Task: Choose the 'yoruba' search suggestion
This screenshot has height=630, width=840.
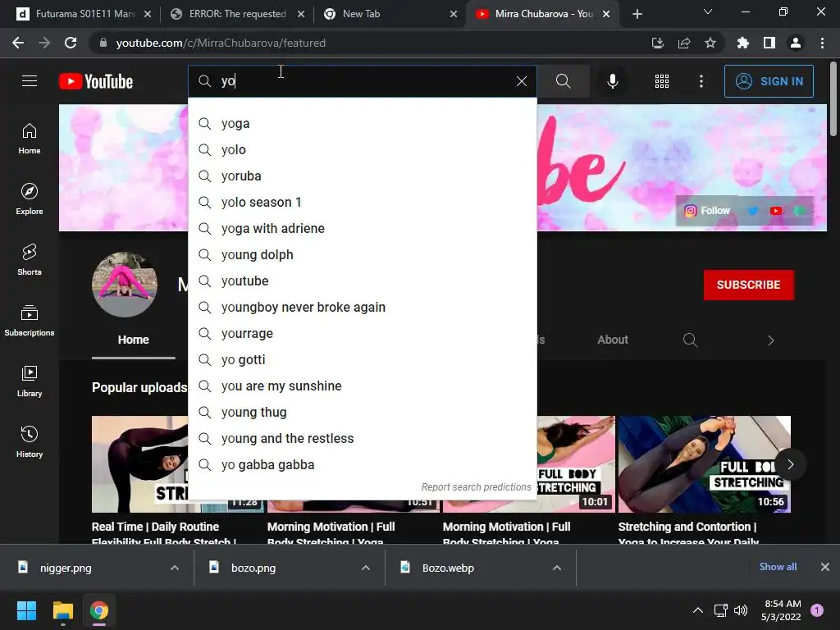Action: pyautogui.click(x=363, y=176)
